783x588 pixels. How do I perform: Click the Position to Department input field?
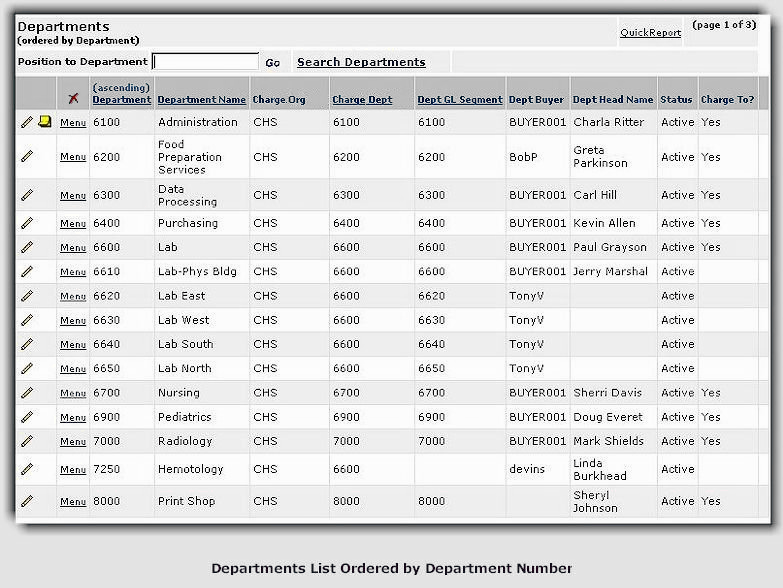coord(205,62)
